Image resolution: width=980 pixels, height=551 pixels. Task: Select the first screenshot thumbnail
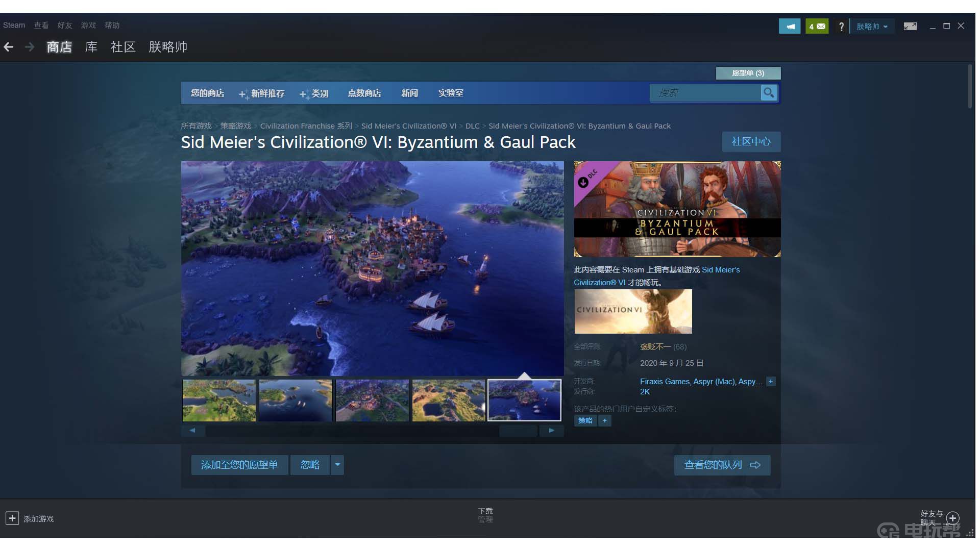[x=219, y=400]
